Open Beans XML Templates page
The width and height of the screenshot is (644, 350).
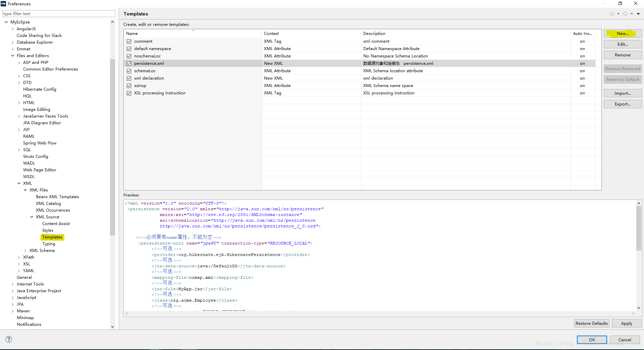click(57, 197)
